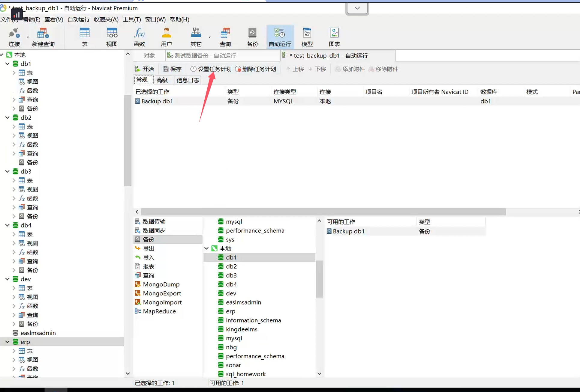Open the 帮助(H) menu
580x392 pixels.
point(179,19)
